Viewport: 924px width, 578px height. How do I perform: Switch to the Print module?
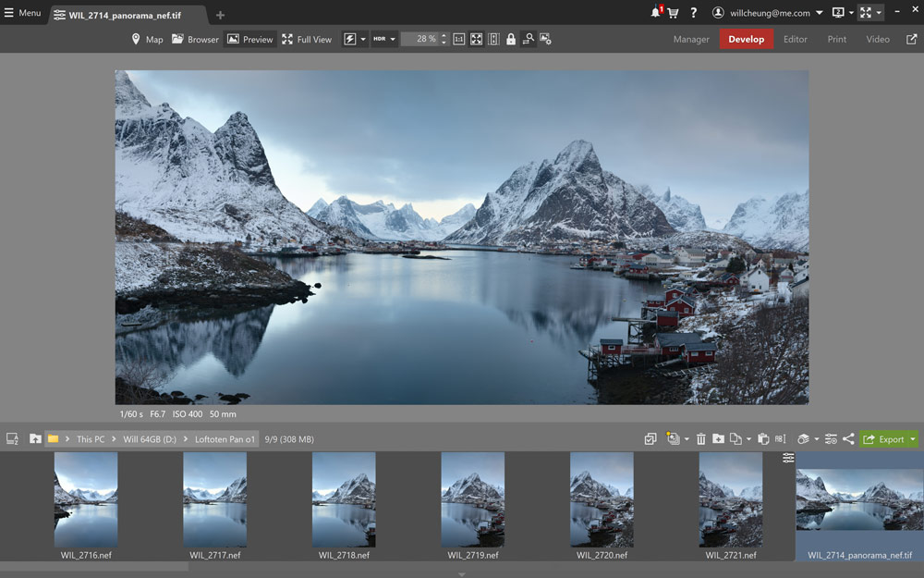837,39
